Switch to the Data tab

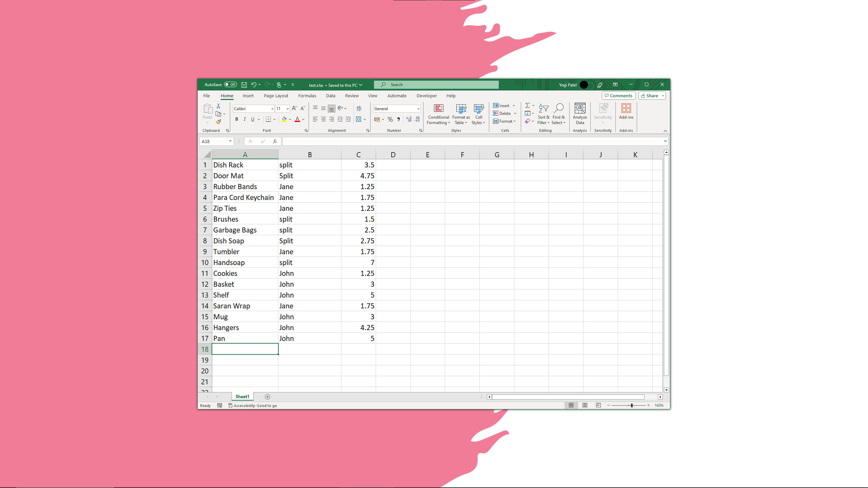pos(331,96)
